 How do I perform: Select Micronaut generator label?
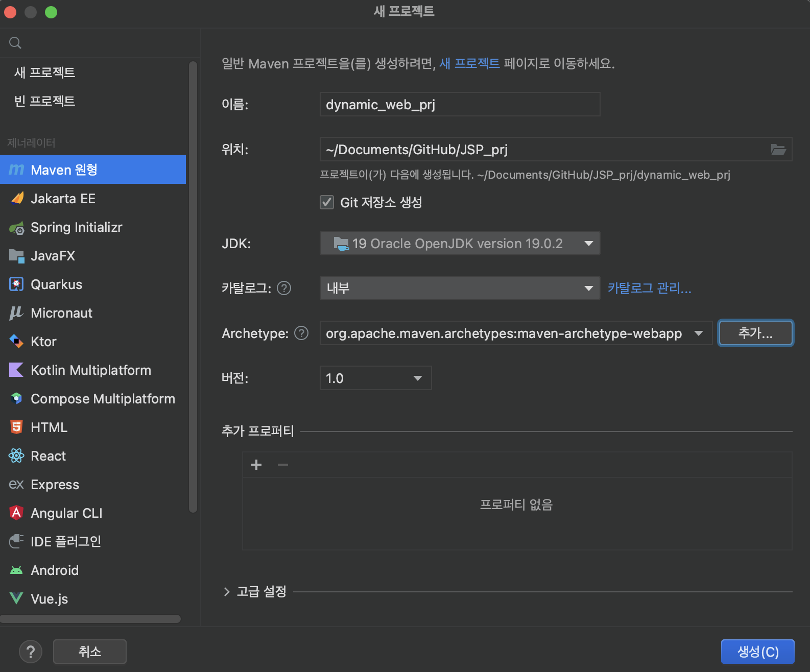click(62, 313)
